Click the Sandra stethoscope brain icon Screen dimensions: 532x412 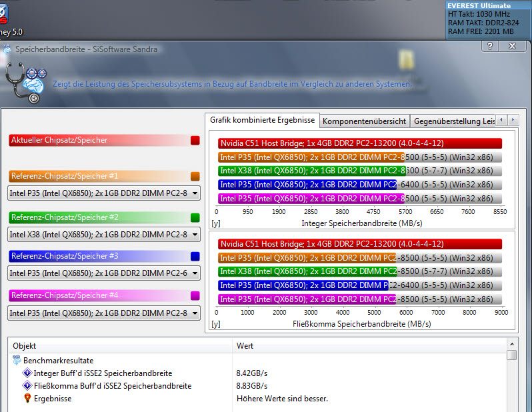(26, 83)
